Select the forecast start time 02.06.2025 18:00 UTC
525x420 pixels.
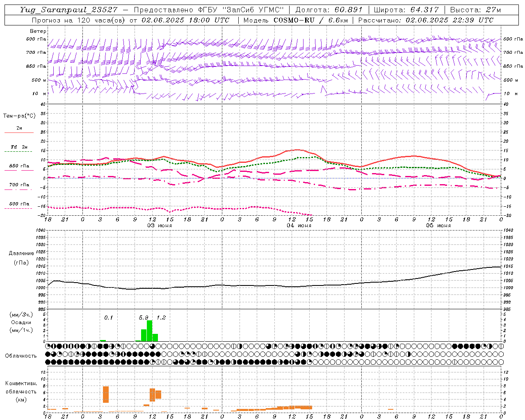(x=185, y=20)
